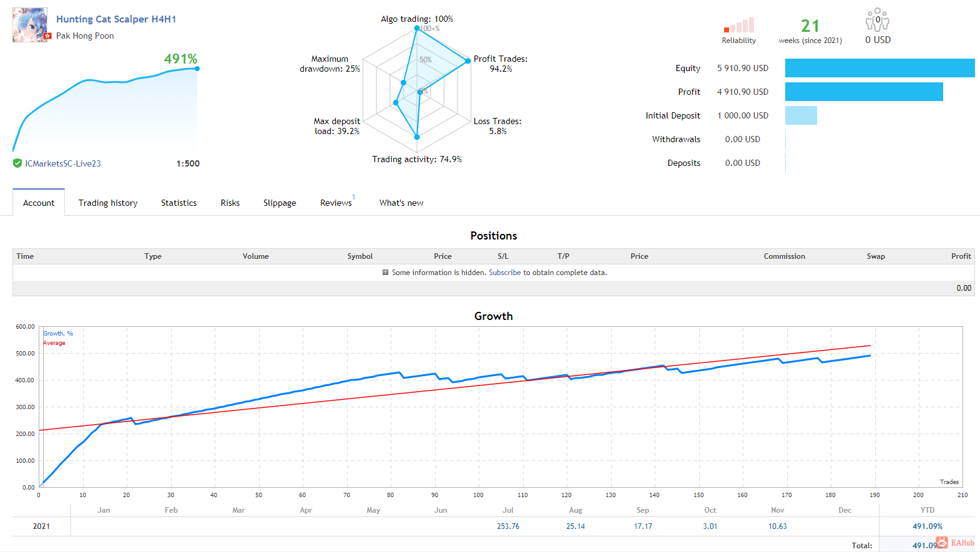Click the EAHub logo icon
980x552 pixels.
pyautogui.click(x=942, y=543)
